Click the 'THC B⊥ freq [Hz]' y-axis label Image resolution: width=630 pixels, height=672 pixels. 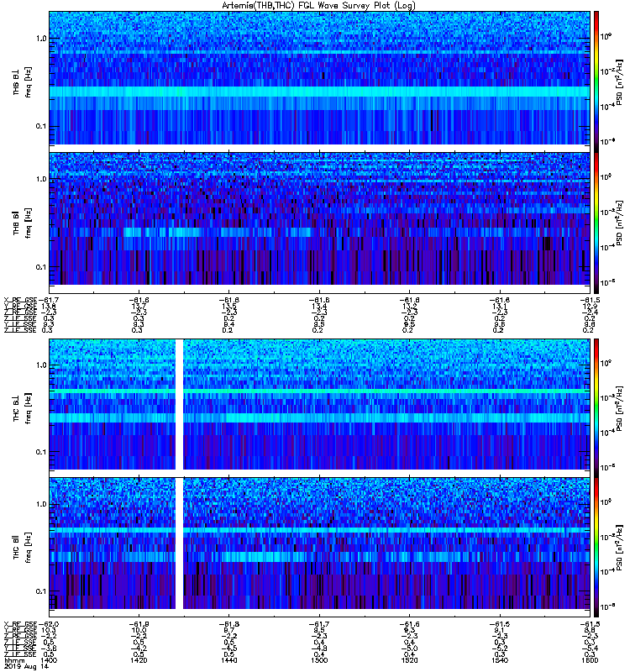tap(22, 408)
